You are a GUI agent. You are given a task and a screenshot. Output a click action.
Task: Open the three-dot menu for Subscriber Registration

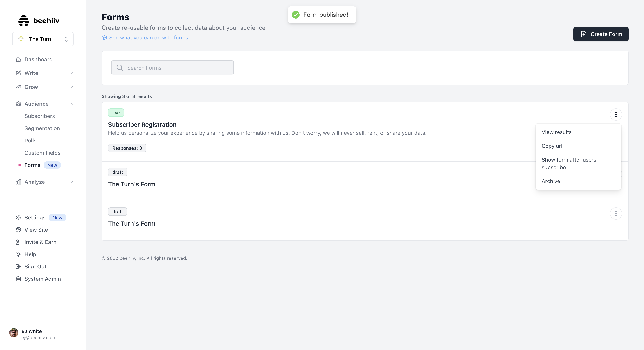click(x=616, y=114)
